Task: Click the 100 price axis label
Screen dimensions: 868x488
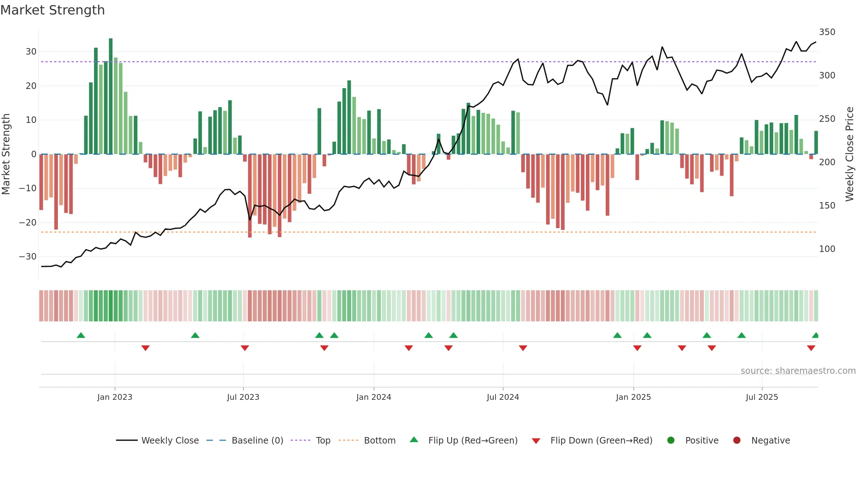Action: 827,249
